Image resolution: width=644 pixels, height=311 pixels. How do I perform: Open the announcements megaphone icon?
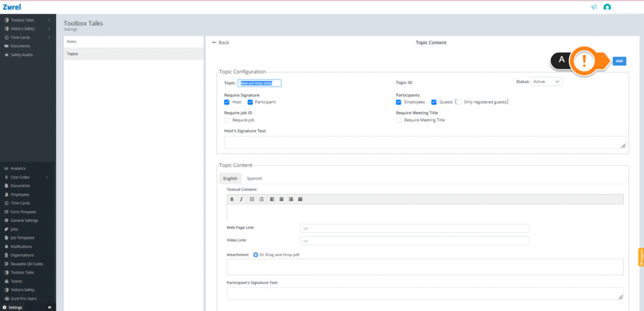[594, 7]
